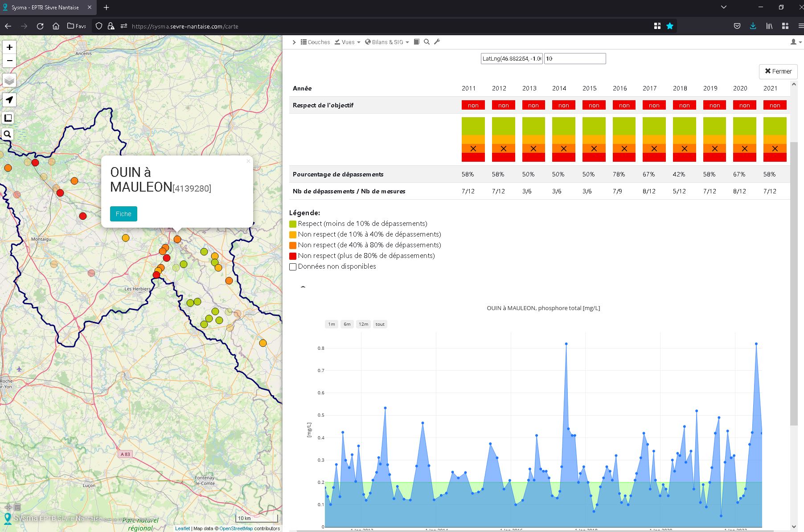Click the wrench tools icon

(x=437, y=42)
